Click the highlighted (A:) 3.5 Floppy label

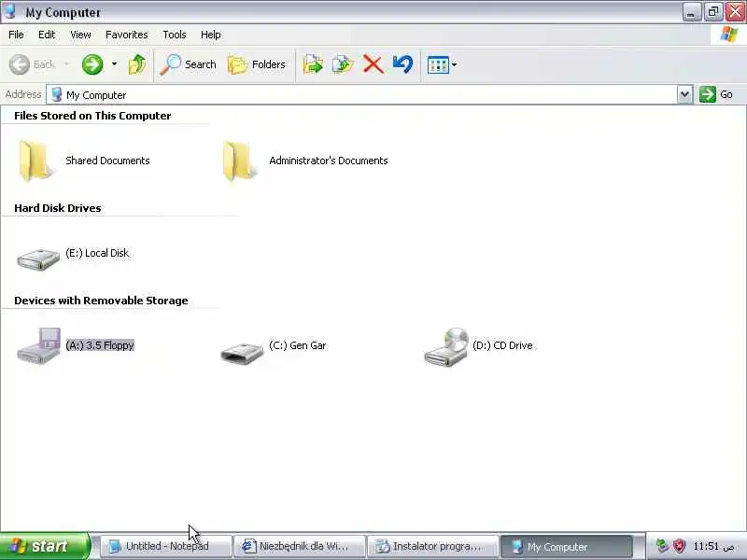point(100,345)
